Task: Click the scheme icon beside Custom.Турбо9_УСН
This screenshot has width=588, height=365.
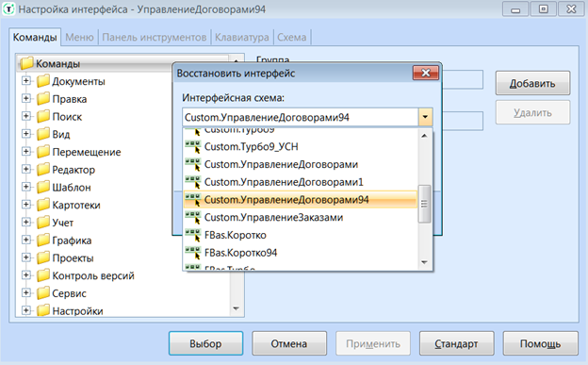Action: coord(193,146)
